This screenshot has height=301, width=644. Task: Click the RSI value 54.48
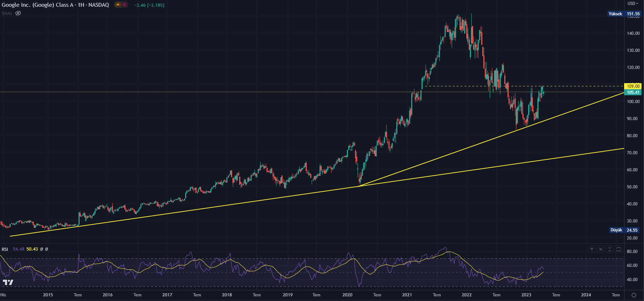[18, 249]
